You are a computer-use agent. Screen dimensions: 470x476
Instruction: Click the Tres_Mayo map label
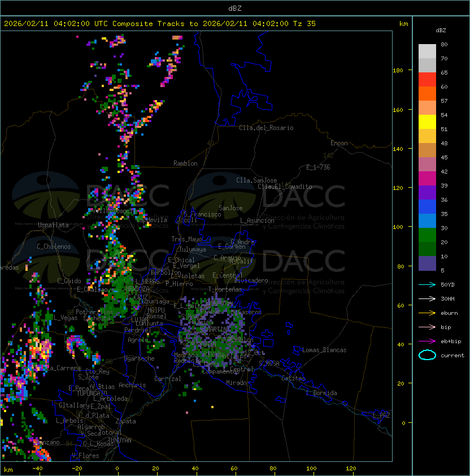[x=186, y=239]
